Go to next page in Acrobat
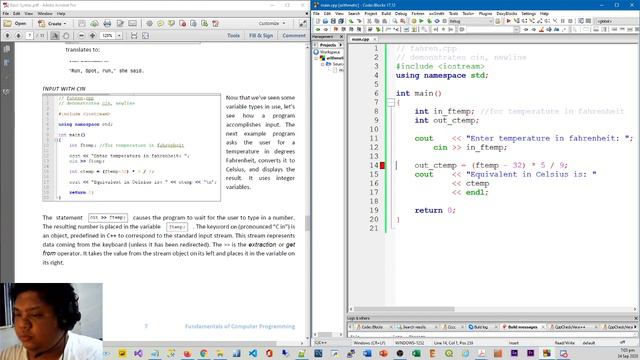Screen dimensions: 640x360 pos(18,36)
